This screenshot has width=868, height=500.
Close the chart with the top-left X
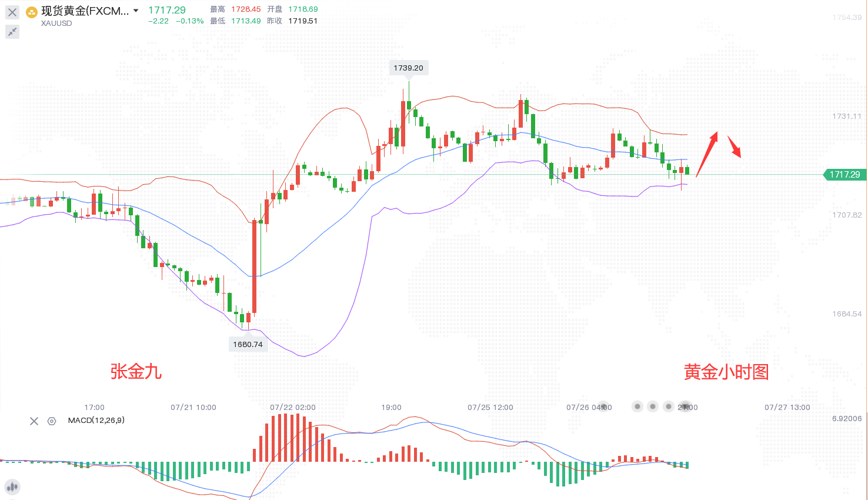(x=12, y=12)
